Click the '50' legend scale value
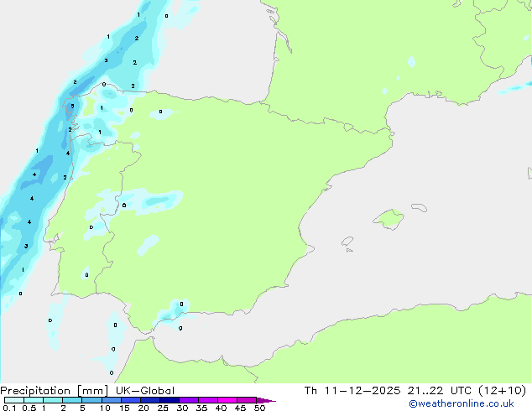 pyautogui.click(x=260, y=408)
